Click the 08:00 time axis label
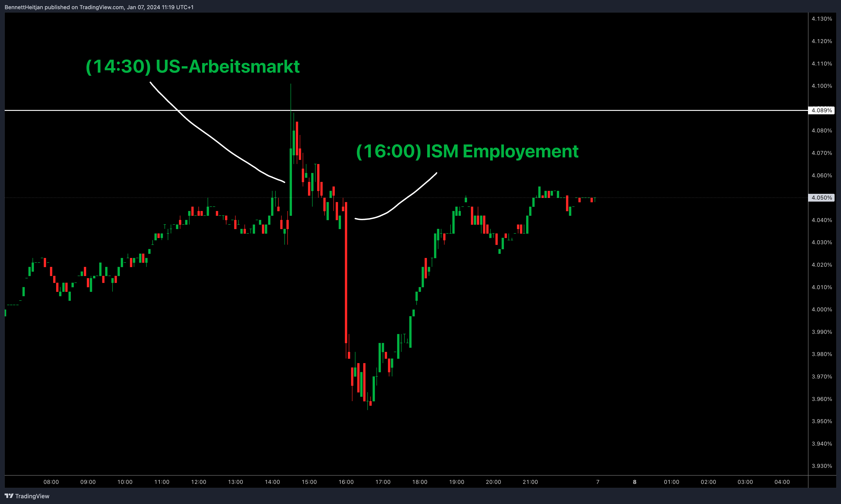Screen dimensions: 841x504 tap(51, 482)
